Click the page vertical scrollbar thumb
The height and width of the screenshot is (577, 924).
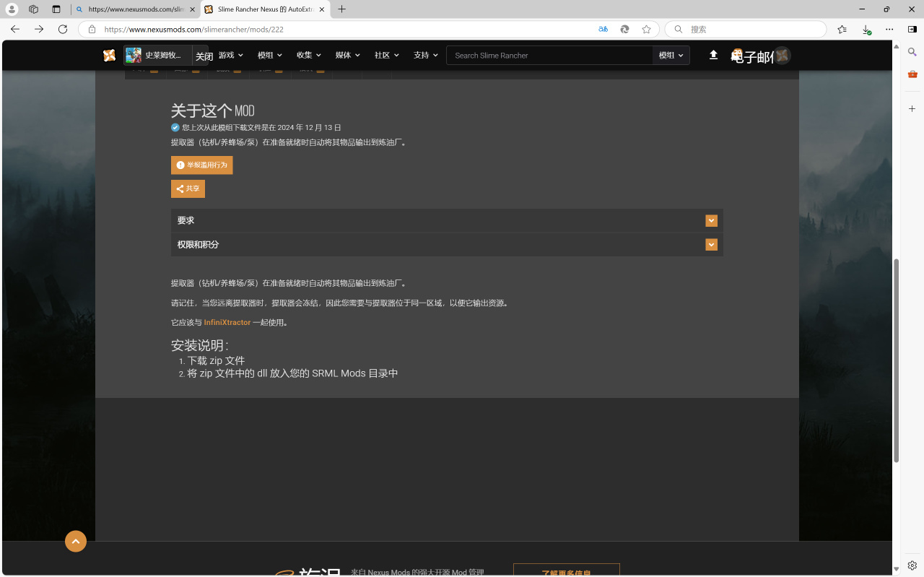point(897,360)
